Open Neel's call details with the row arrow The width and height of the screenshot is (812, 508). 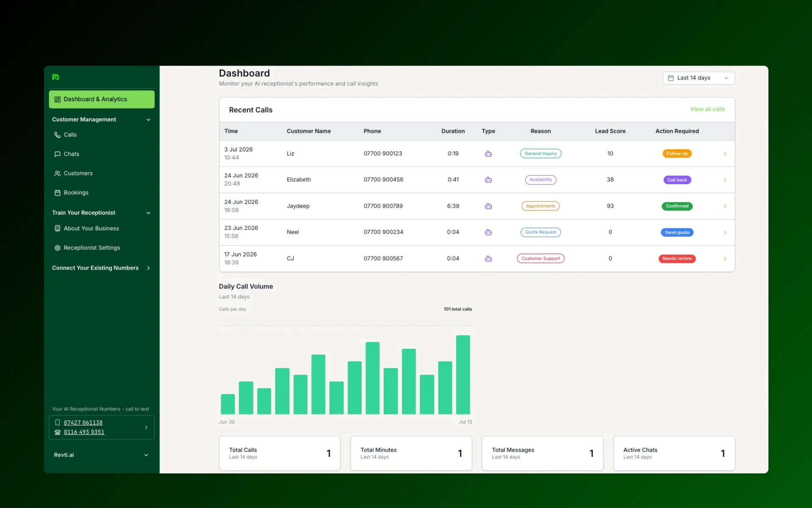pos(725,232)
